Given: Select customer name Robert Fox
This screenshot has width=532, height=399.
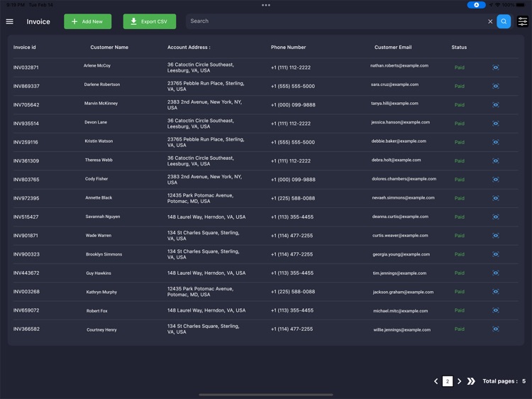Looking at the screenshot, I should [x=96, y=311].
